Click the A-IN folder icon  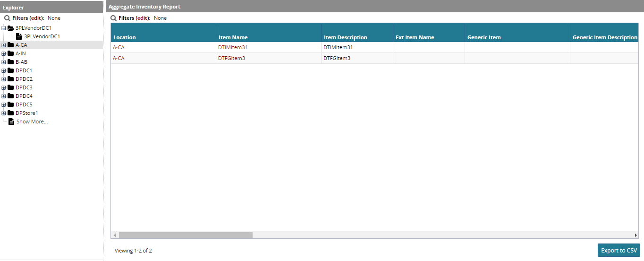11,53
